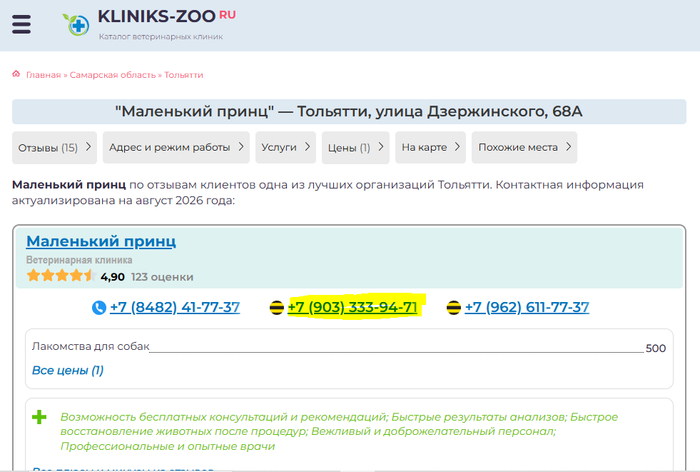Viewport: 700px width, 472px height.
Task: Jump to Отзывы (15) section
Action: [54, 147]
